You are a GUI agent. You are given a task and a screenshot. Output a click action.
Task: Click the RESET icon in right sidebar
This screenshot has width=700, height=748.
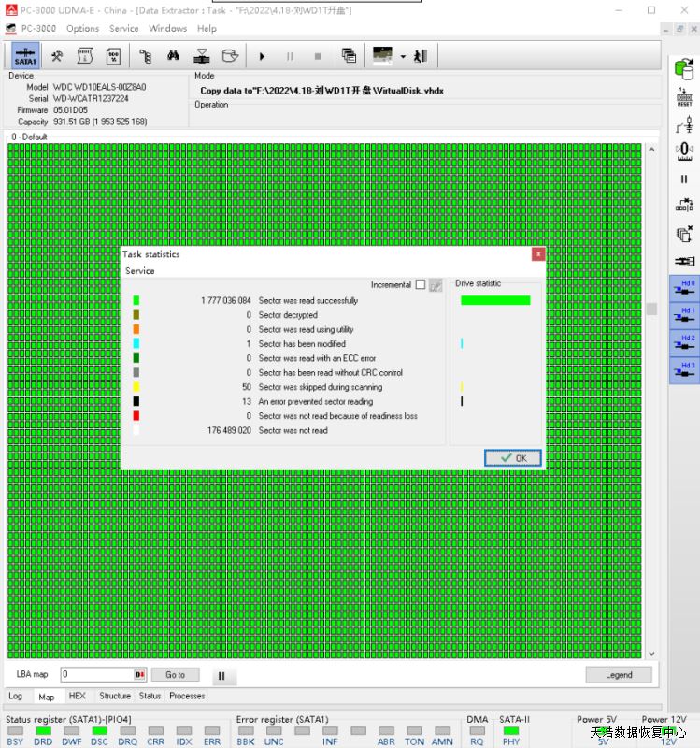(x=684, y=96)
